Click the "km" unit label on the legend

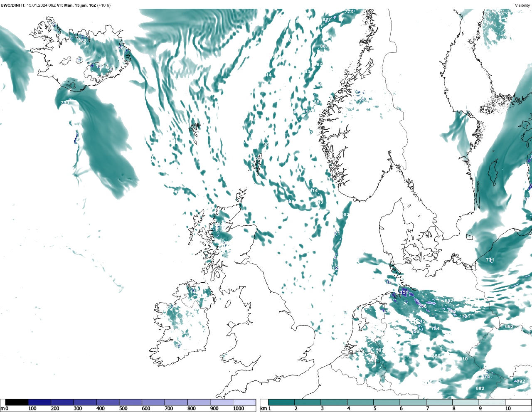(263, 409)
